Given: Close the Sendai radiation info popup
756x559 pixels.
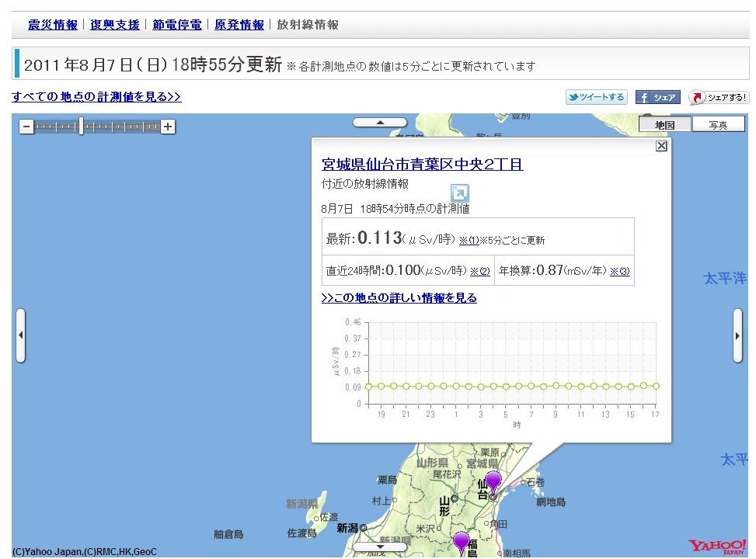Looking at the screenshot, I should tap(661, 146).
